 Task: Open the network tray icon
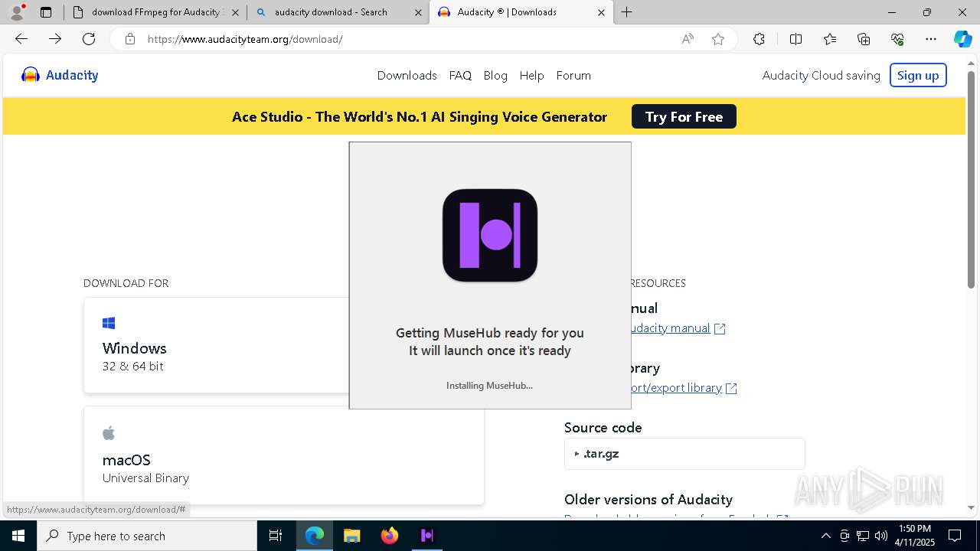pos(863,536)
